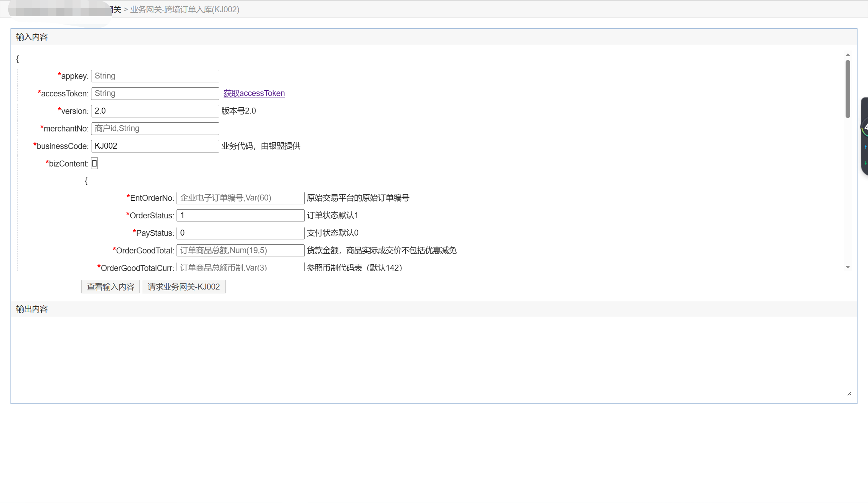This screenshot has width=868, height=503.
Task: Click the input panel scrollbar up arrow
Action: pyautogui.click(x=848, y=55)
